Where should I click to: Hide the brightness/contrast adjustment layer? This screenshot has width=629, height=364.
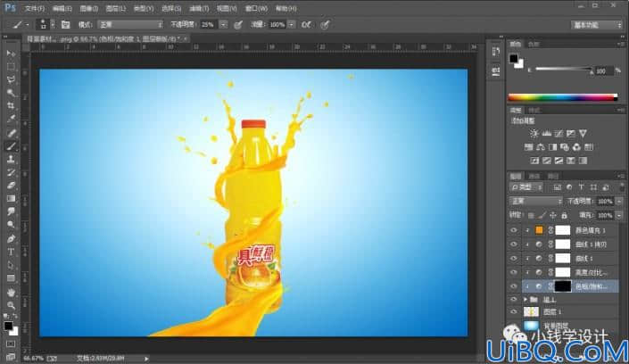point(514,272)
